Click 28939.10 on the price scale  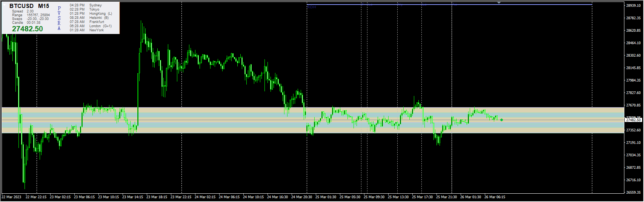(x=633, y=5)
